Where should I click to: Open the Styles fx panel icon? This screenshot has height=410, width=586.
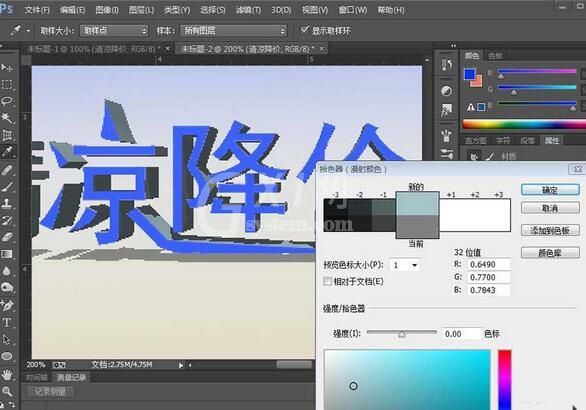pyautogui.click(x=447, y=110)
